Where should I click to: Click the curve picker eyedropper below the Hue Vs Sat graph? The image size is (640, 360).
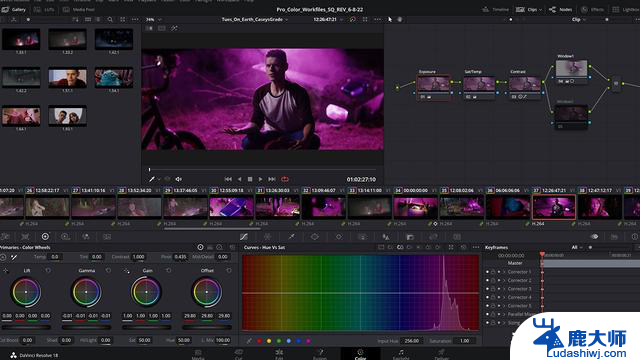pos(249,340)
